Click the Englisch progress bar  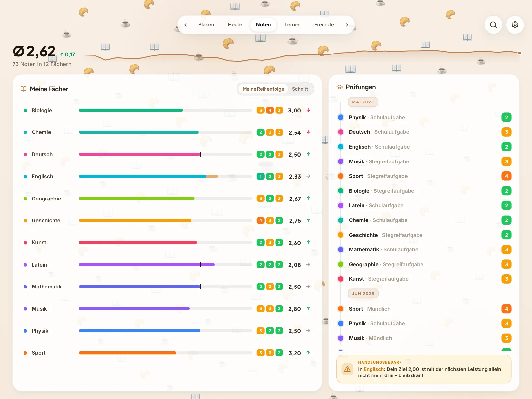pyautogui.click(x=165, y=176)
